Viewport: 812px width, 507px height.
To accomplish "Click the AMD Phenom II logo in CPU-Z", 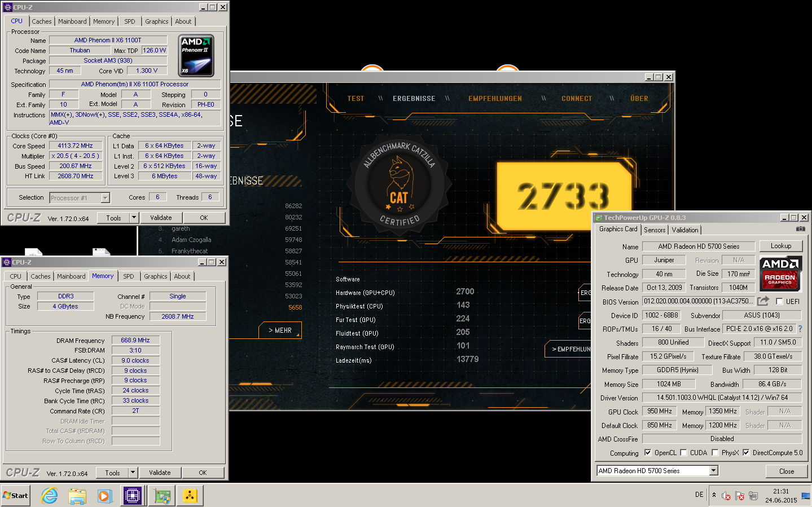I will tap(196, 56).
